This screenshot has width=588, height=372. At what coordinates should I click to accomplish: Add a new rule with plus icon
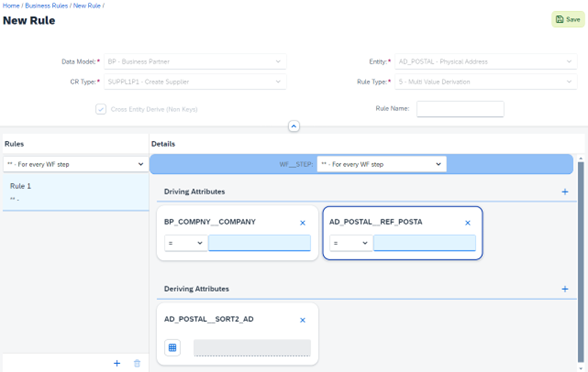[117, 363]
